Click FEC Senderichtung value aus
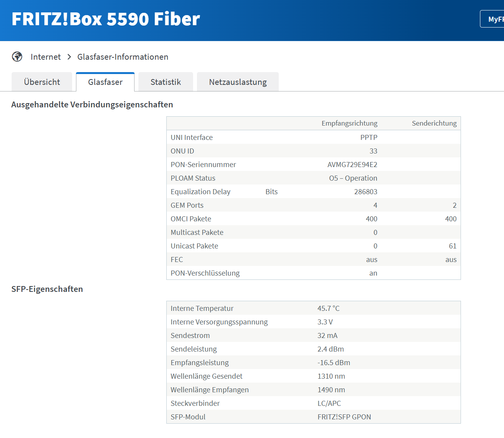The height and width of the screenshot is (438, 504). pos(451,260)
